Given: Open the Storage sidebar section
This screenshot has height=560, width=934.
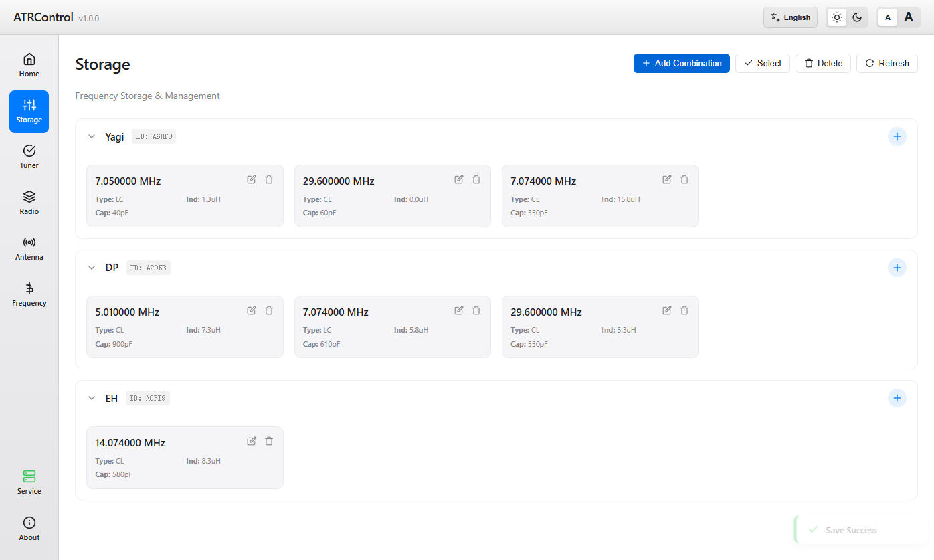Looking at the screenshot, I should pos(29,112).
